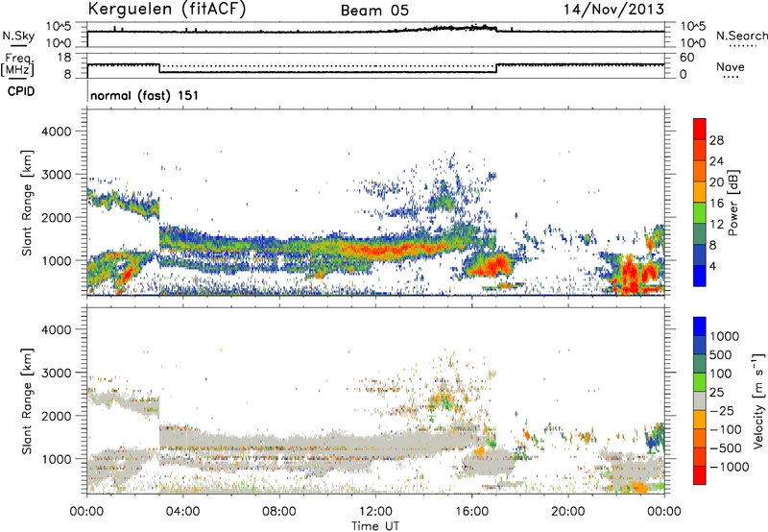
Task: Click the "-1000" label on Velocity color bar
Action: pyautogui.click(x=729, y=467)
